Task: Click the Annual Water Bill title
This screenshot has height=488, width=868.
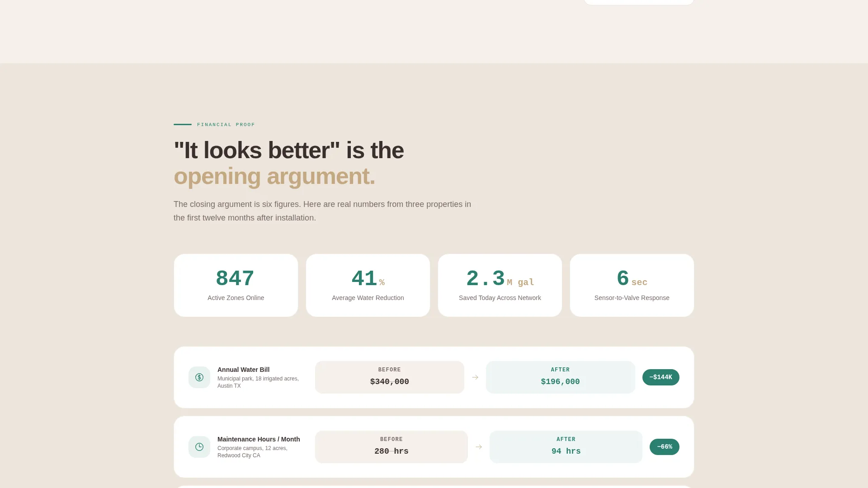Action: (243, 370)
